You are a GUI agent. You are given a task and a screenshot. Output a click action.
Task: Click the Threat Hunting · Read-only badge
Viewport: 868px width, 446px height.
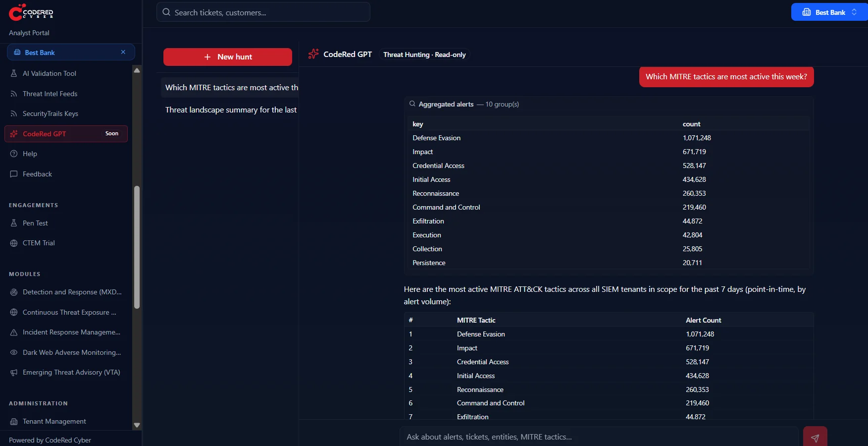424,55
